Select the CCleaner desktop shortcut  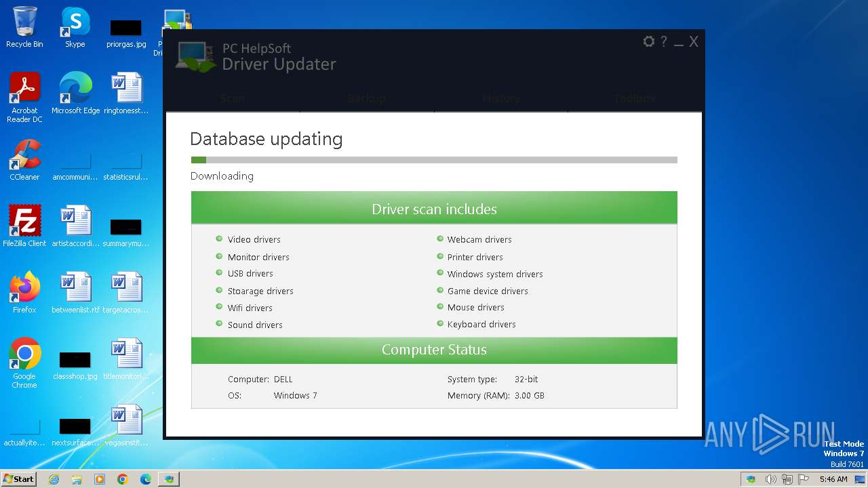[x=24, y=160]
